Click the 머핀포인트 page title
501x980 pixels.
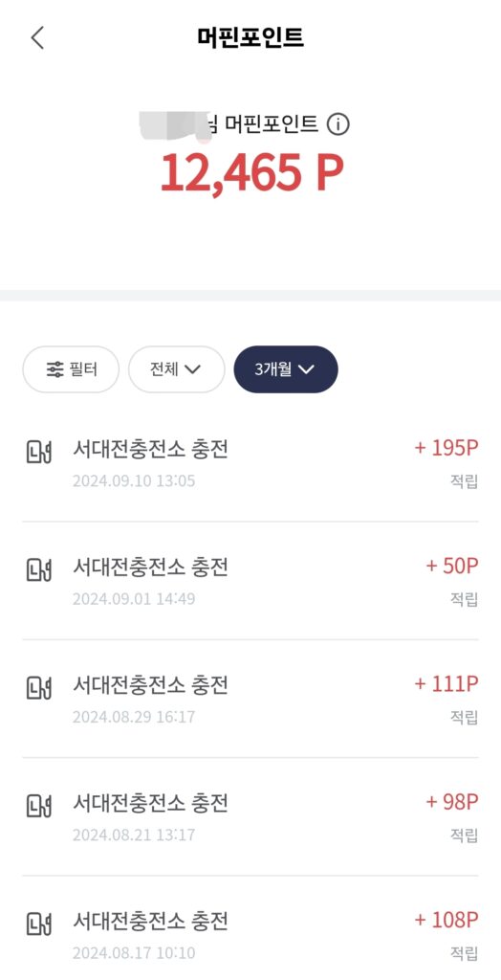250,37
